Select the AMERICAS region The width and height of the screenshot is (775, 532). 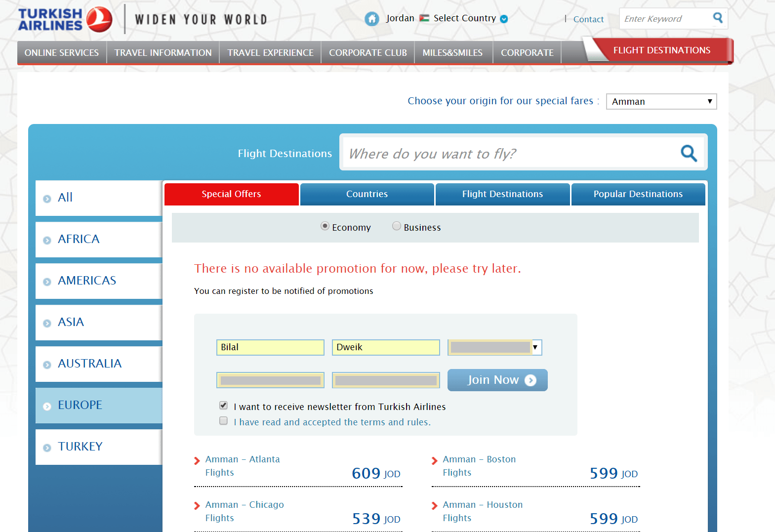click(x=99, y=281)
